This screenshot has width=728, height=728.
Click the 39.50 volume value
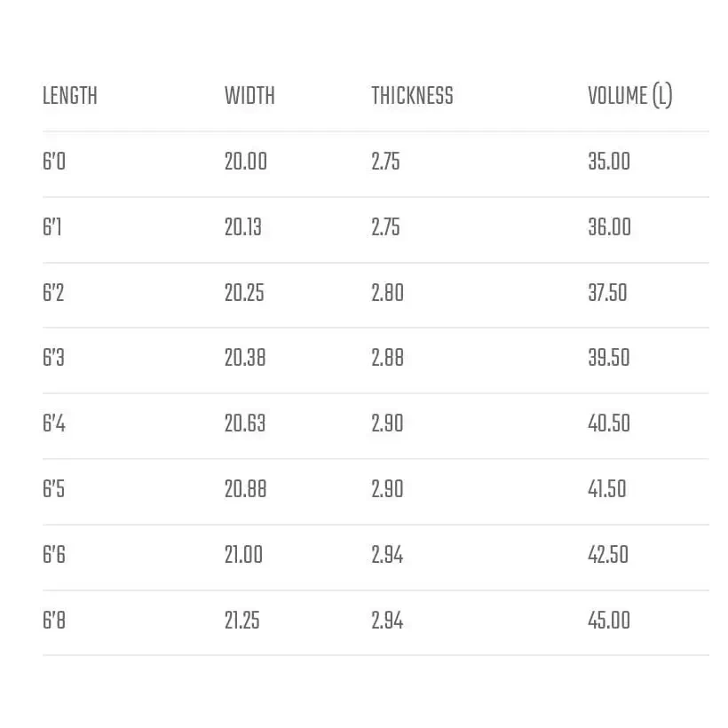point(609,358)
